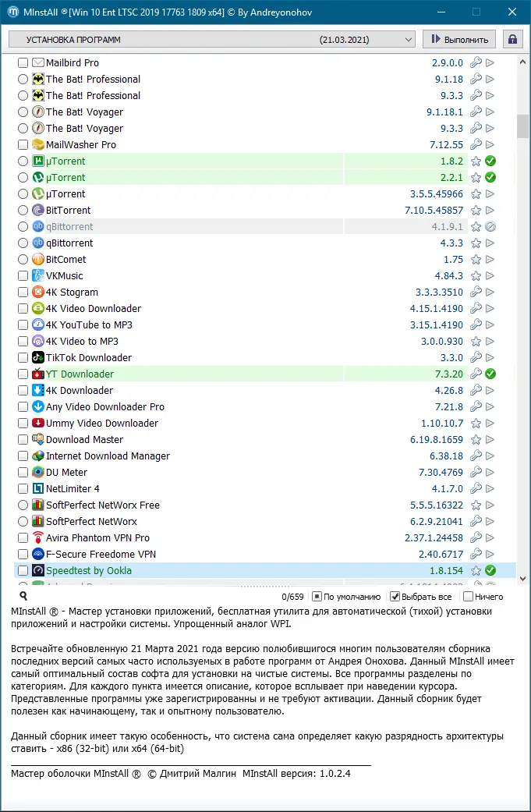
Task: Click version number 3.0.0.930
Action: coord(442,342)
